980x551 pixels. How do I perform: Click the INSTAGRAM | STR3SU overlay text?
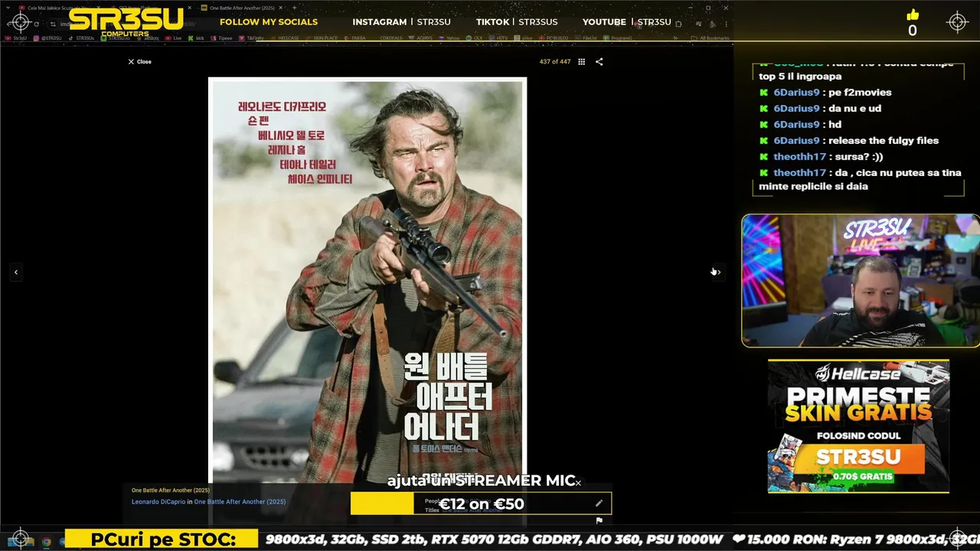click(401, 22)
